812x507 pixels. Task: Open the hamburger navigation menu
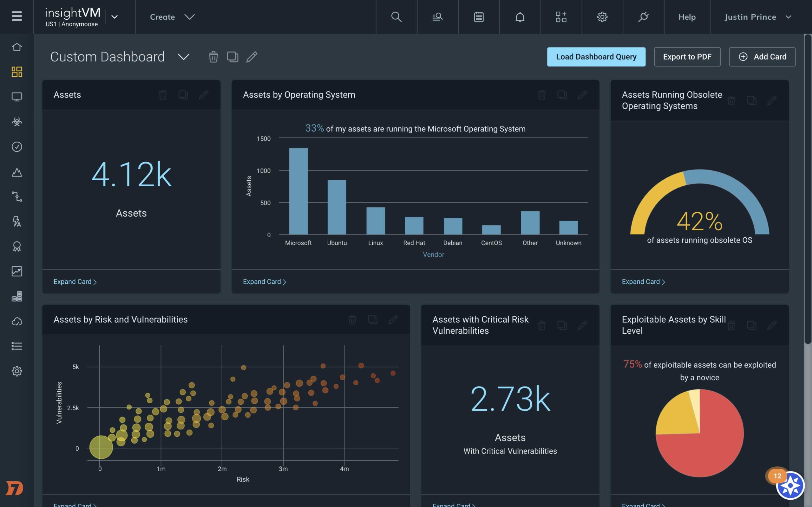pos(16,16)
